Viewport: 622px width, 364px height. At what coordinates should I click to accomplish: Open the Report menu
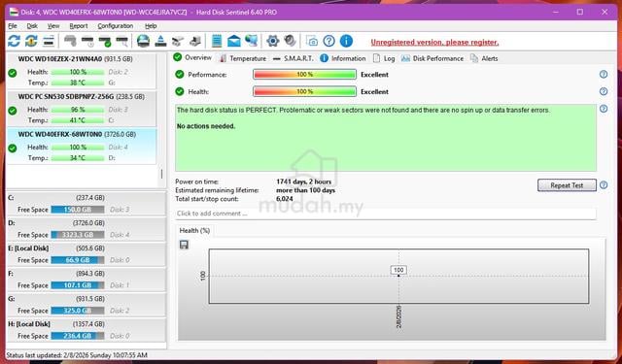pos(79,26)
